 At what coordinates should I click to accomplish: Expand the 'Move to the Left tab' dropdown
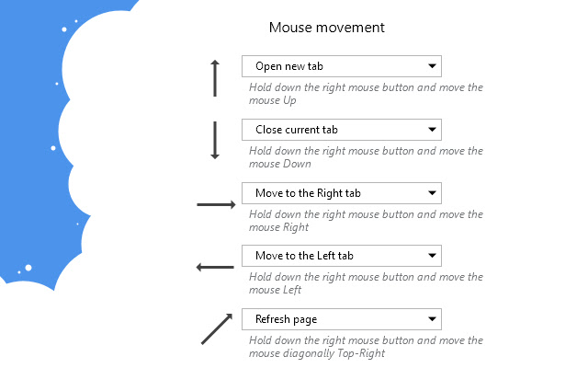341,256
